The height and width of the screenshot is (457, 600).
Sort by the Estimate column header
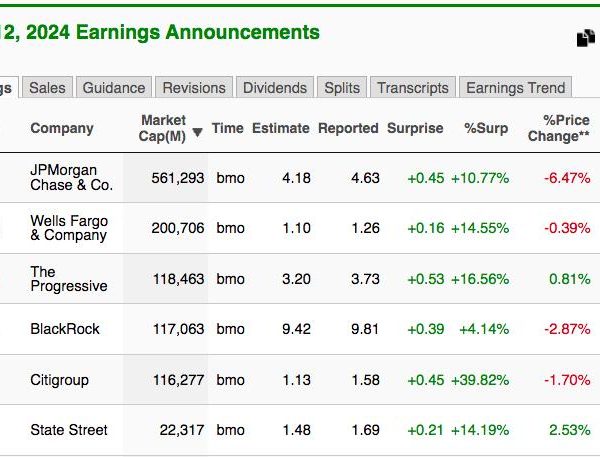point(280,128)
